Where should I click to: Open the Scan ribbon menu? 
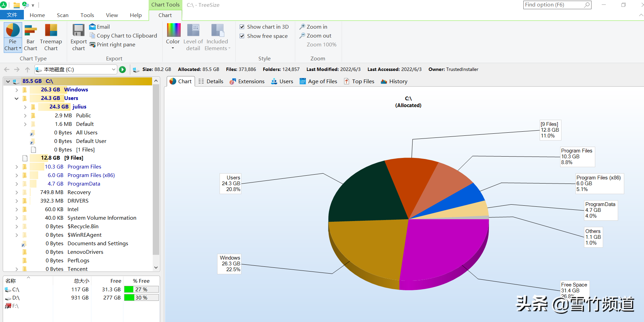click(62, 15)
